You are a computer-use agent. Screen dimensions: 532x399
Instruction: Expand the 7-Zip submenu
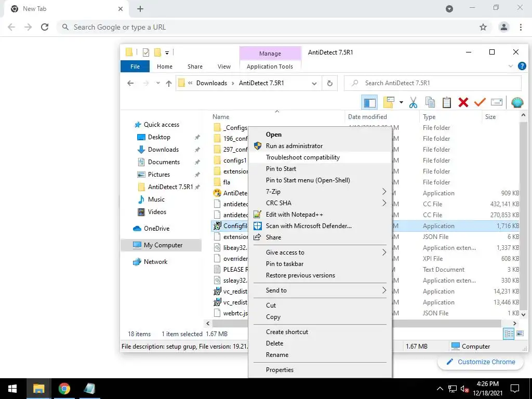(x=320, y=192)
